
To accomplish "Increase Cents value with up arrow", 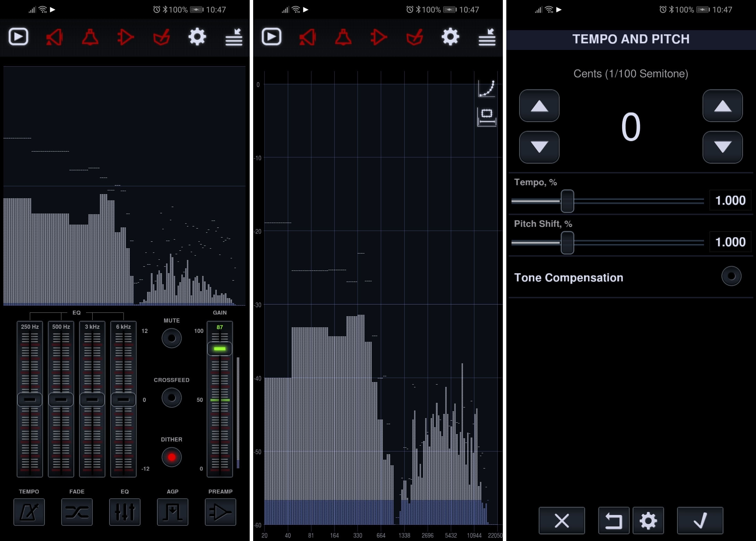I will pyautogui.click(x=539, y=106).
